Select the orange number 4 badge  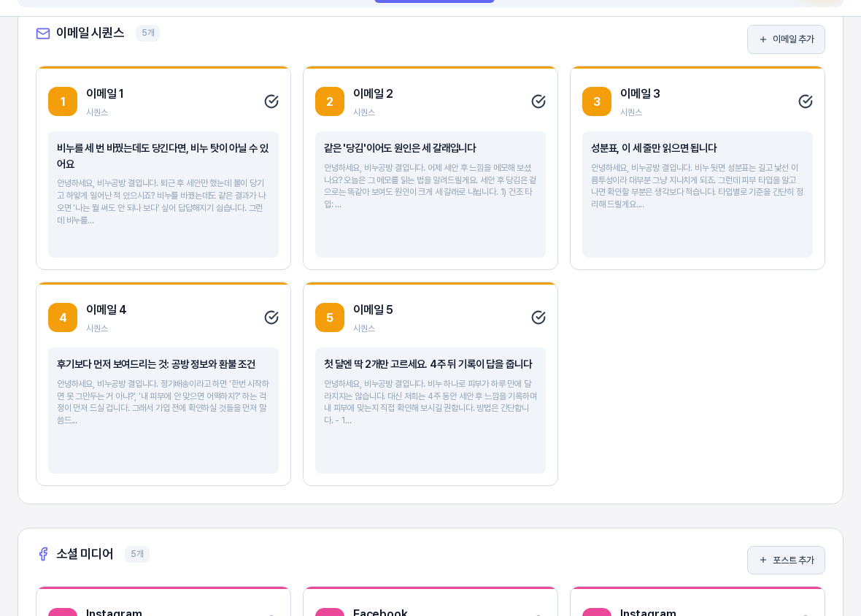click(63, 318)
